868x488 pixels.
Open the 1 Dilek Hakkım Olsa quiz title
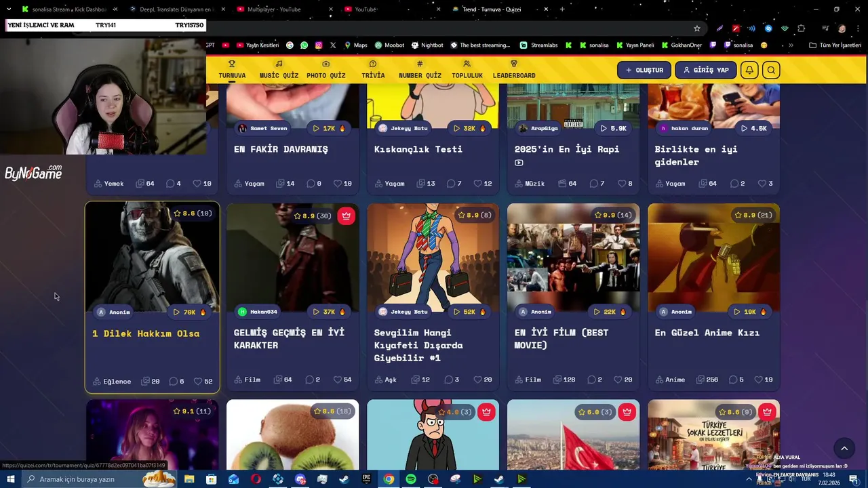[146, 333]
